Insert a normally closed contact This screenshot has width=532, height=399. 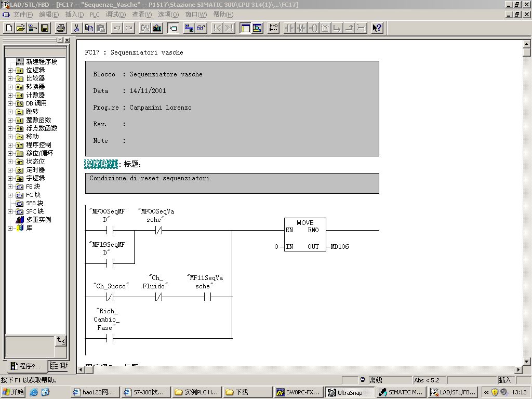pyautogui.click(x=301, y=28)
